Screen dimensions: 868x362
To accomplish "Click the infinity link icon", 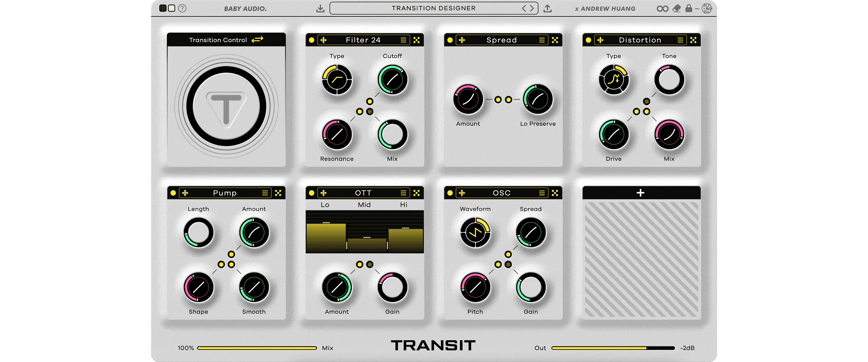I will (x=662, y=9).
